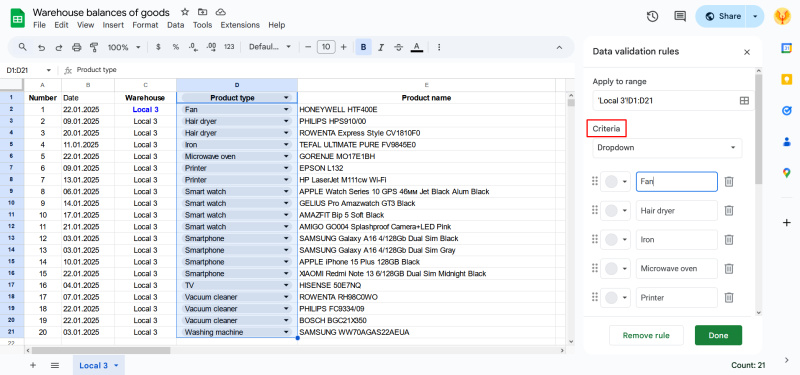Click the print icon

(77, 47)
